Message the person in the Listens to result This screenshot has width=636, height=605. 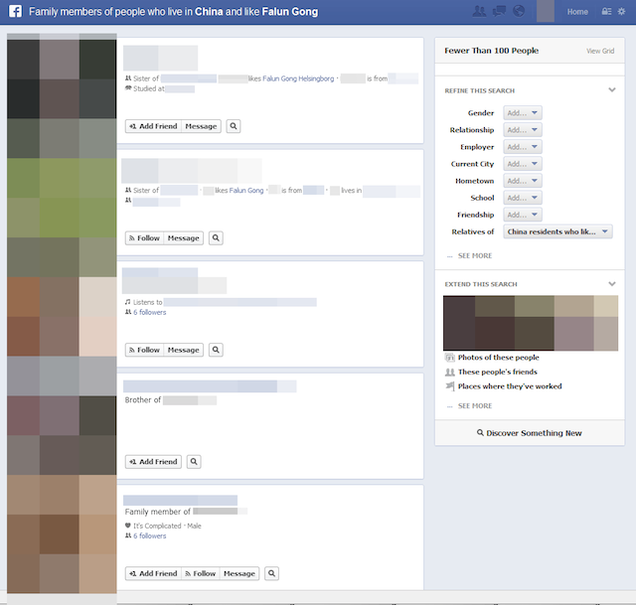[x=183, y=350]
